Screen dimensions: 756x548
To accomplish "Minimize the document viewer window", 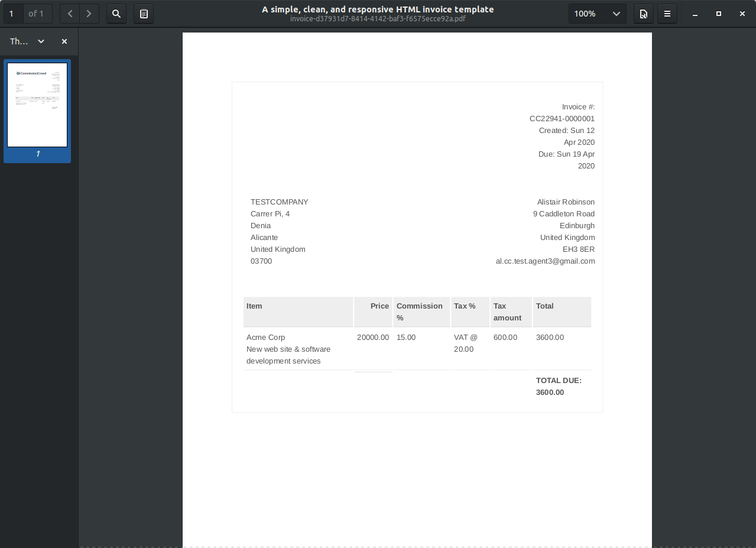I will click(695, 14).
